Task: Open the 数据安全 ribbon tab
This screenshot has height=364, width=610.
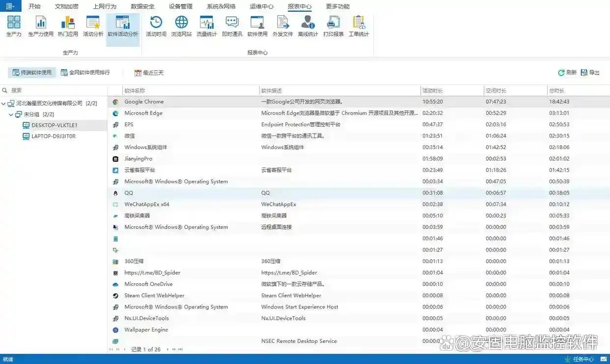Action: 142,6
